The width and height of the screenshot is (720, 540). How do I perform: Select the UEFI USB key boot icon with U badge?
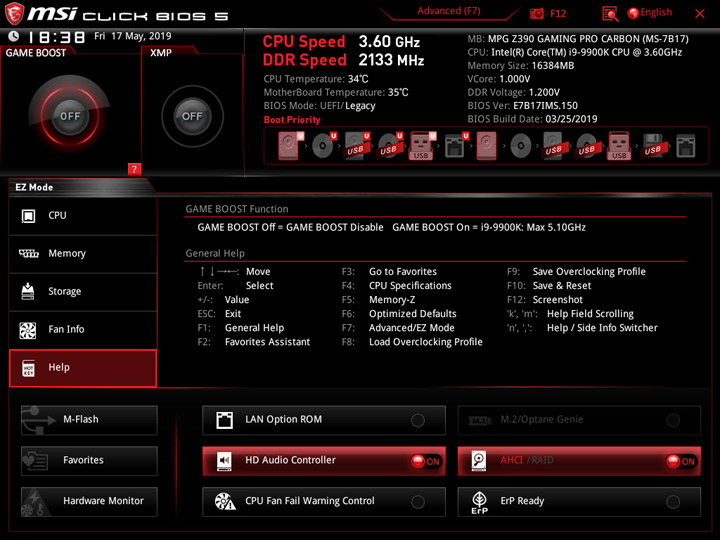point(422,146)
